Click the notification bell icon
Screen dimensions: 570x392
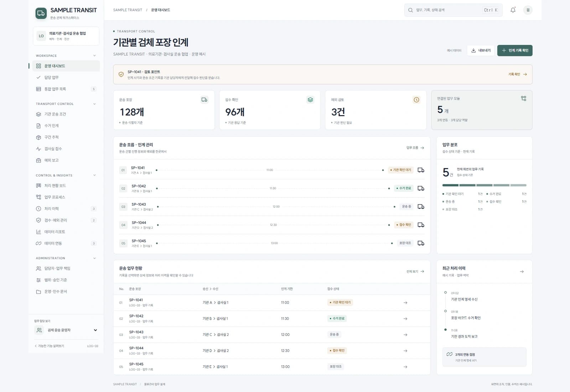click(513, 10)
